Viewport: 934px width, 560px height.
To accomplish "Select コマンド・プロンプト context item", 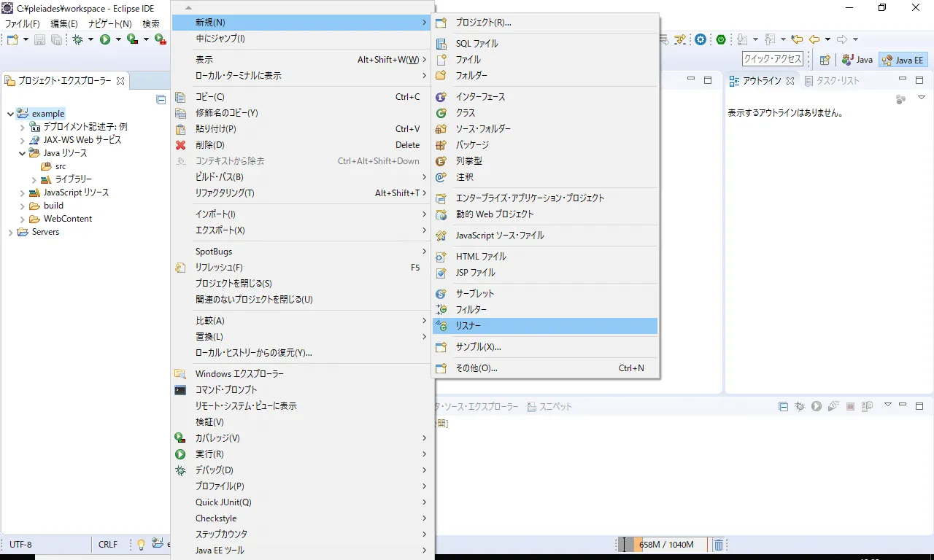I will (x=302, y=390).
